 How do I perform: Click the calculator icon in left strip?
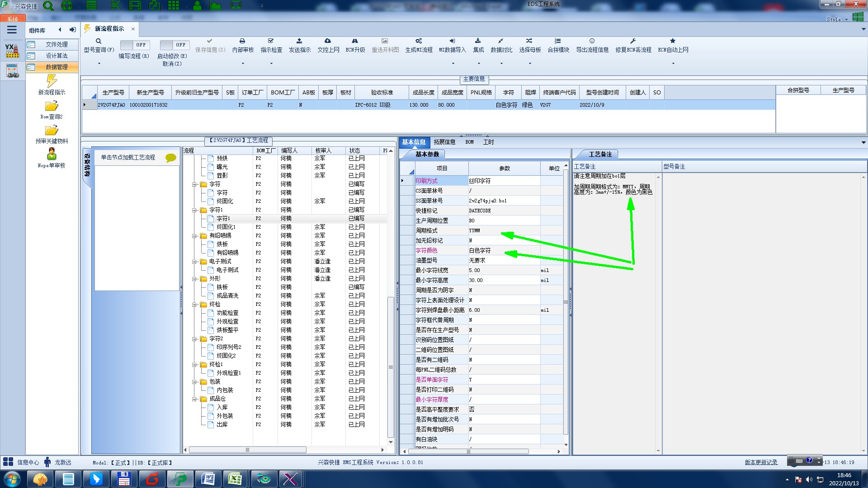tap(12, 71)
